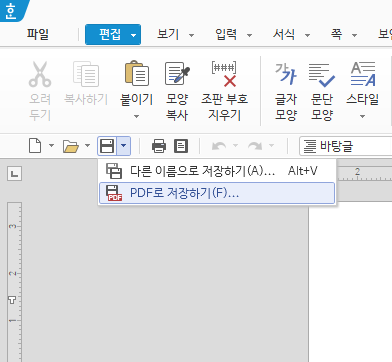Click the save floppy disk icon

tap(107, 146)
